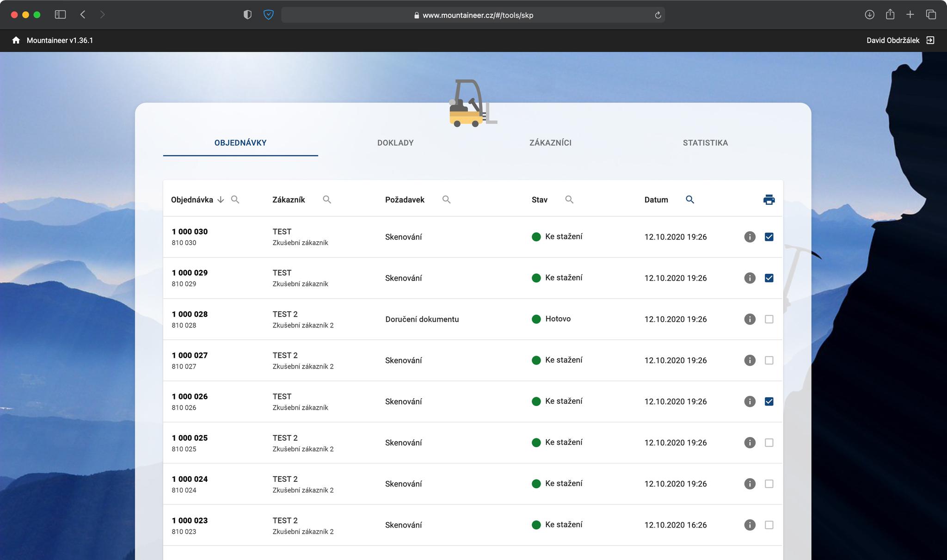
Task: Show info for order 1 000 027
Action: pos(750,360)
